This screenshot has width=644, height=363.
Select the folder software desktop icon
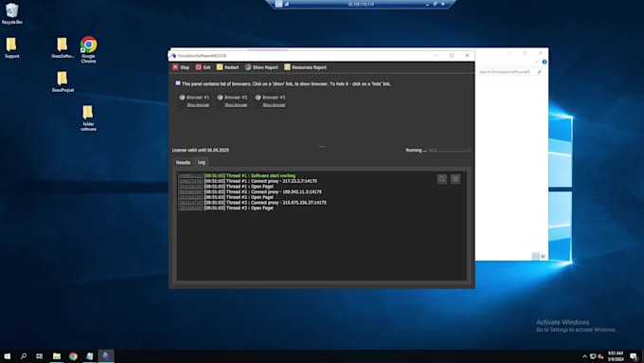coord(88,118)
